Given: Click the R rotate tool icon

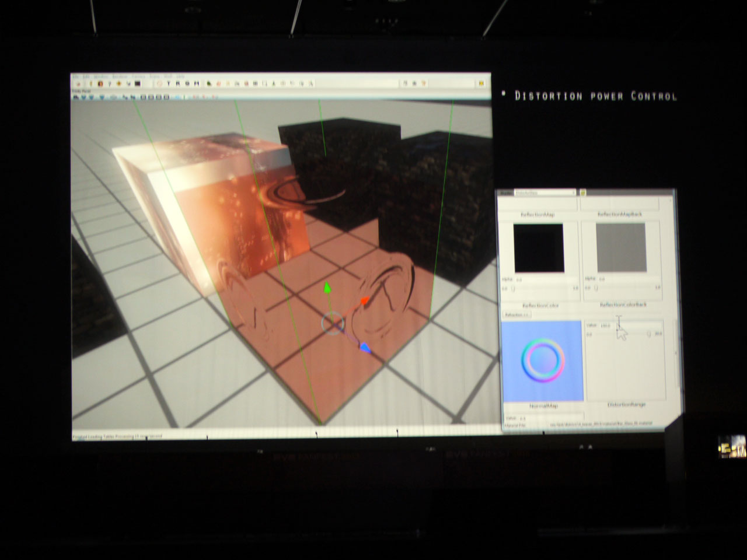Looking at the screenshot, I should click(x=177, y=83).
